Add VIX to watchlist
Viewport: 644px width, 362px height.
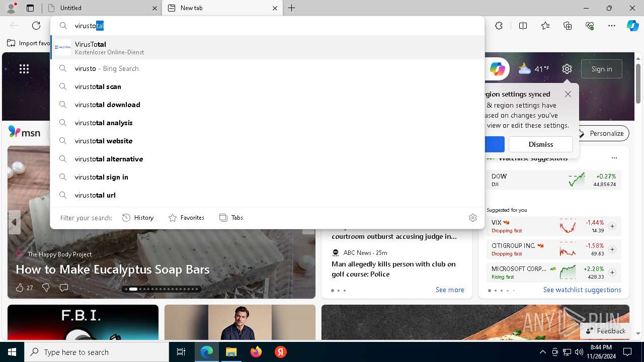coord(612,226)
